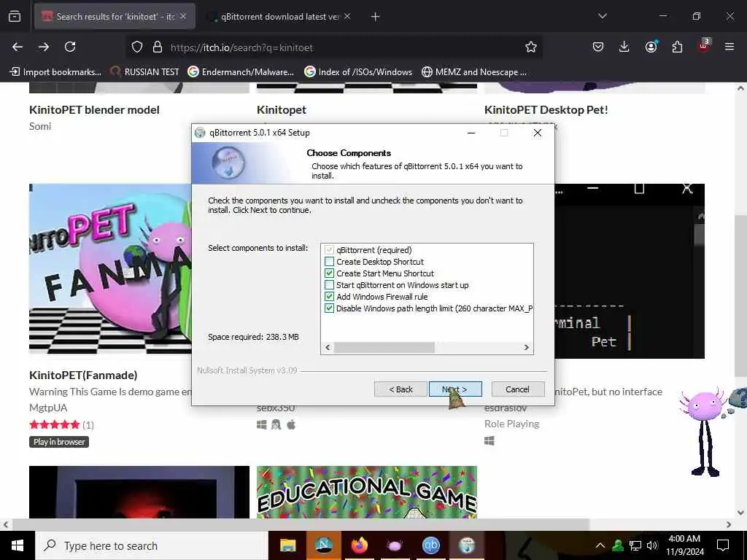Open author MgtpUA link
The width and height of the screenshot is (747, 560).
(x=48, y=408)
